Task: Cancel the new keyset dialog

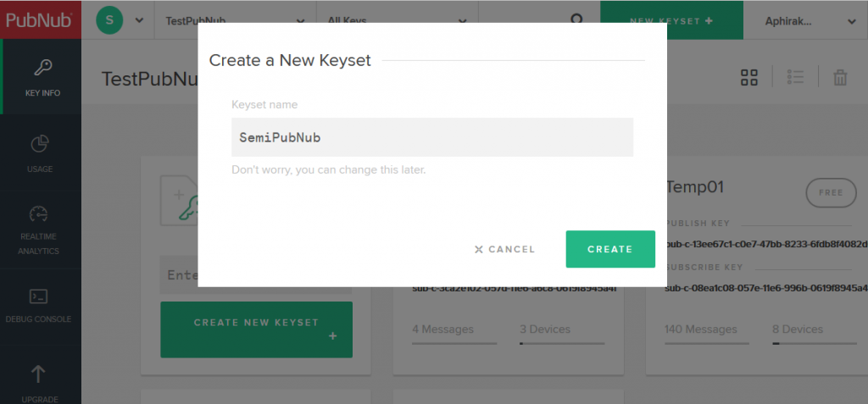Action: tap(505, 249)
